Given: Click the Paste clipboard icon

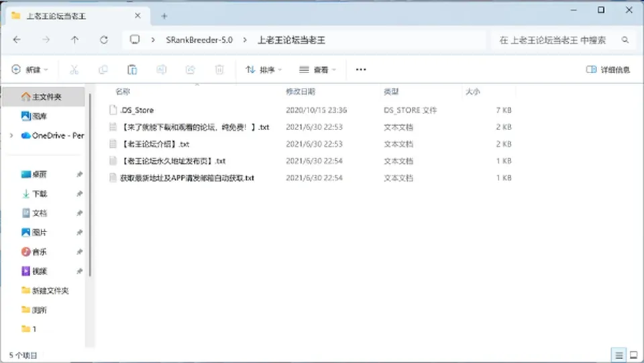Looking at the screenshot, I should click(x=132, y=70).
